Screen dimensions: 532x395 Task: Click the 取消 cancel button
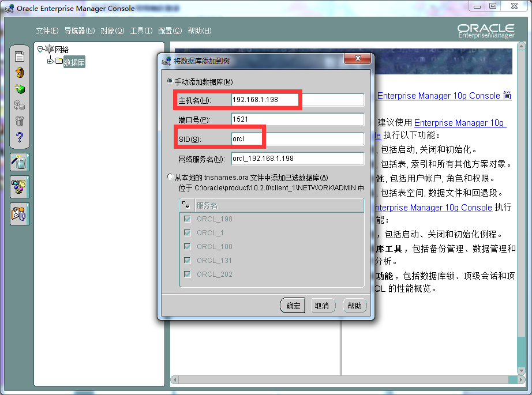(x=323, y=306)
